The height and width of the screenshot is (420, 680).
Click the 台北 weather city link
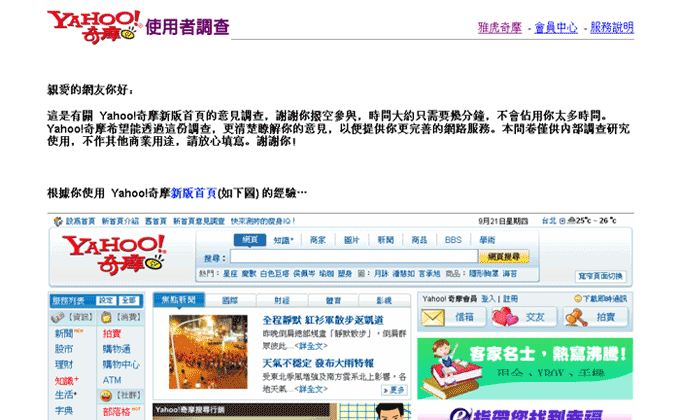549,221
